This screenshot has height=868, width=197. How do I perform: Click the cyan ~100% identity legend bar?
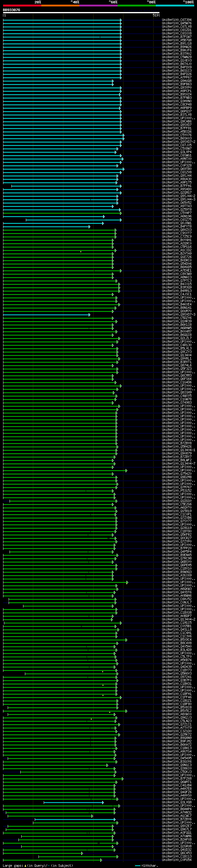pos(175,6)
